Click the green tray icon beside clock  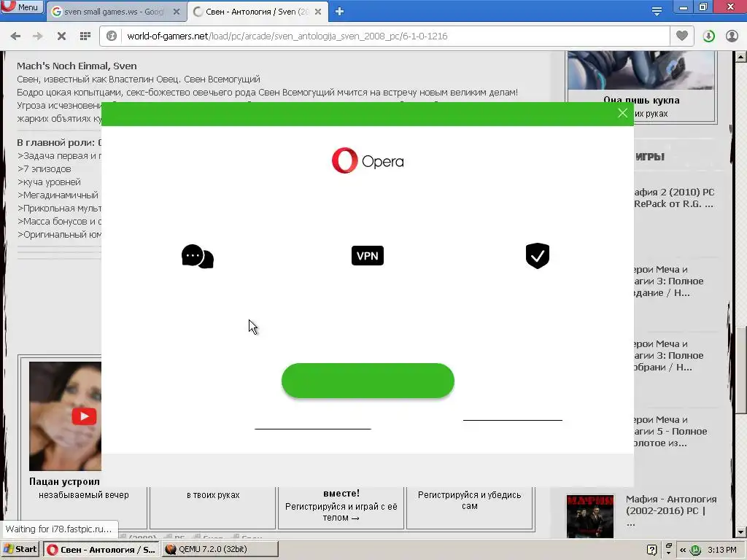pos(695,550)
